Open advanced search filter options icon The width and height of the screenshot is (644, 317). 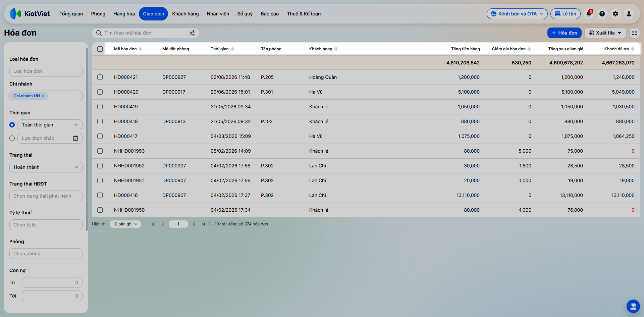click(192, 33)
